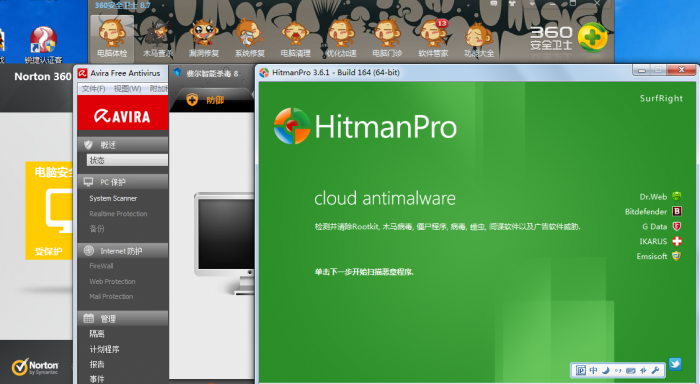Open 电脑体检 in 360 toolbar
Viewport: 700px width, 384px height.
(x=112, y=38)
